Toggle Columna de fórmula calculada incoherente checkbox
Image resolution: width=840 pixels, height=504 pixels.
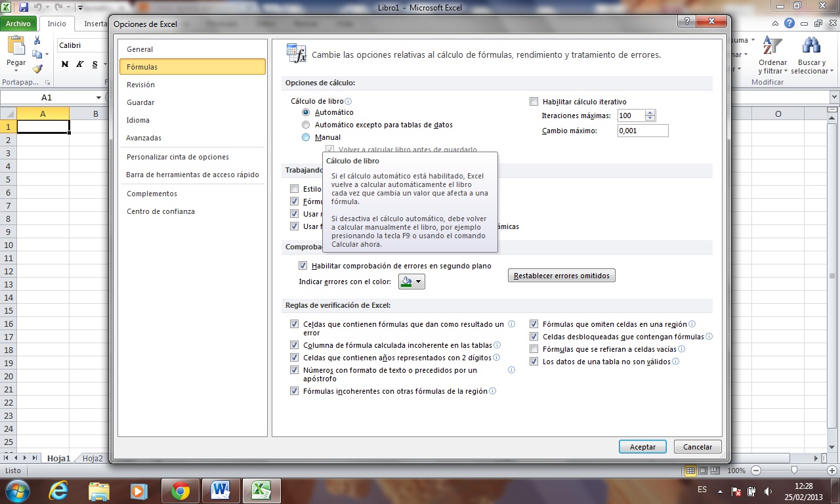[294, 345]
